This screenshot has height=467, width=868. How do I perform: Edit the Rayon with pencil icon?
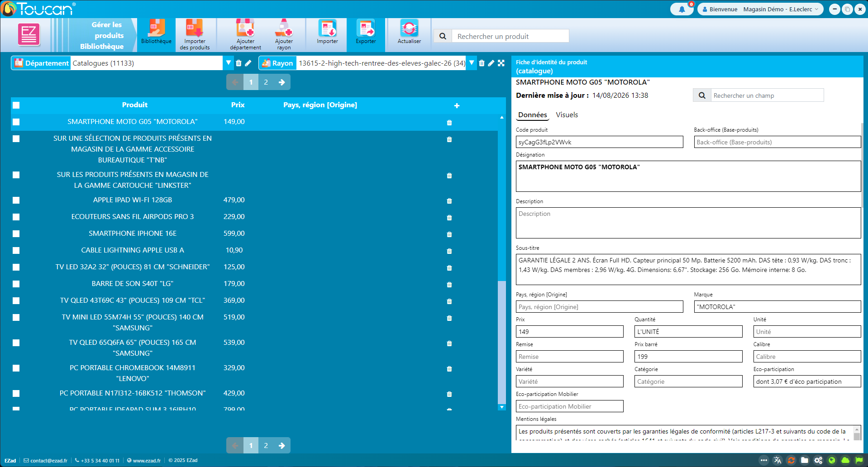point(491,63)
